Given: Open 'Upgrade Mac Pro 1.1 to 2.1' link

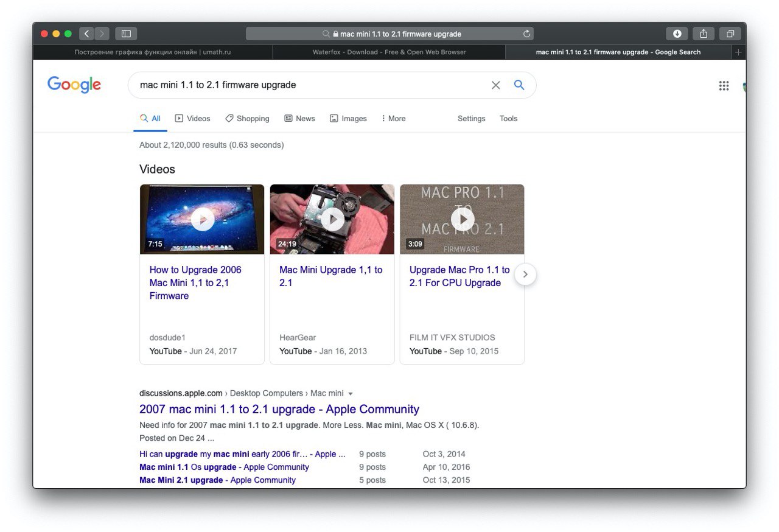Looking at the screenshot, I should point(459,276).
